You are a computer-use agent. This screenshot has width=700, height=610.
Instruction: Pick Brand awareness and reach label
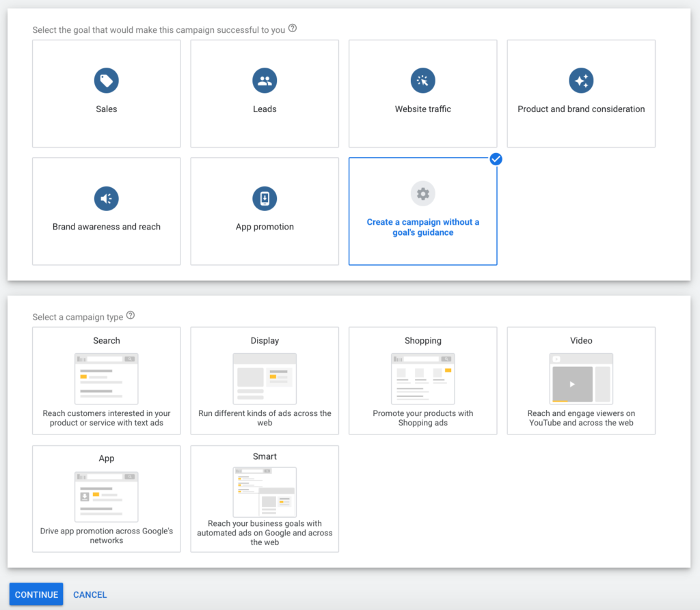[106, 227]
